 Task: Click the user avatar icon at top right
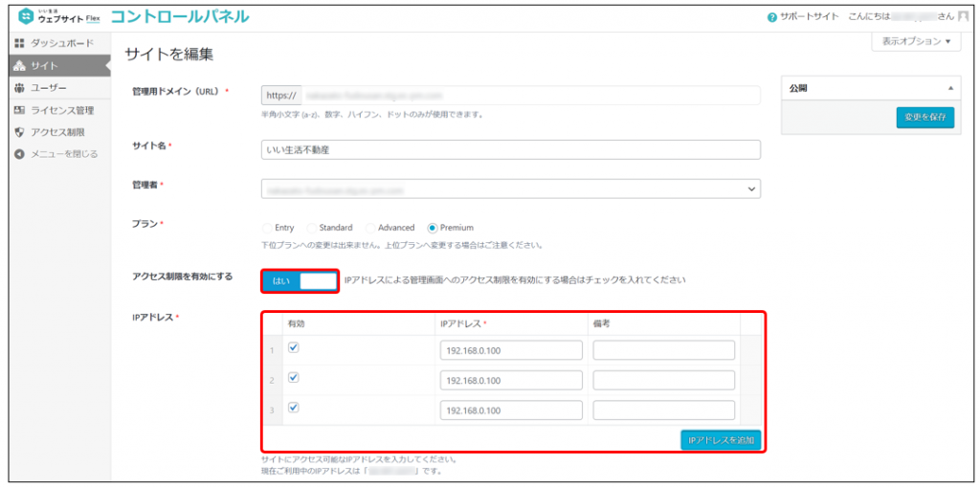pyautogui.click(x=963, y=17)
